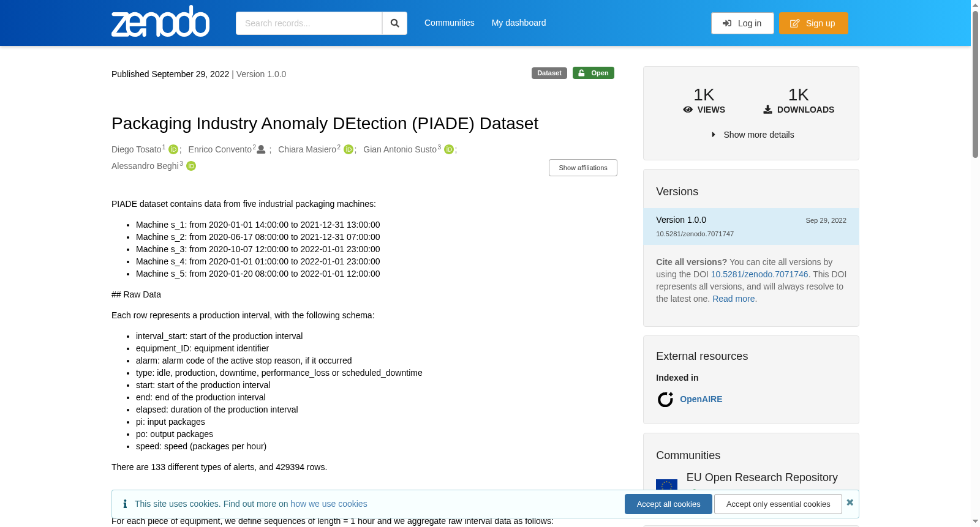Click 'Published September 29, 2022' text
Image resolution: width=980 pixels, height=527 pixels.
(x=170, y=74)
